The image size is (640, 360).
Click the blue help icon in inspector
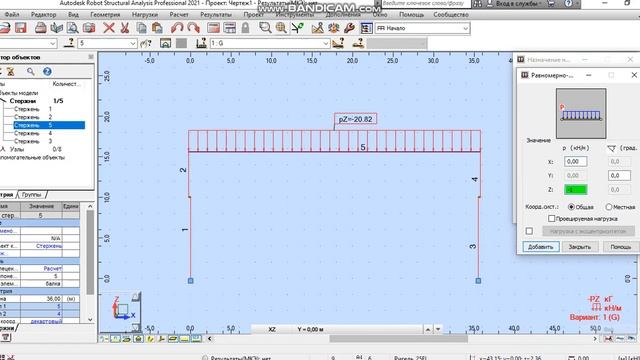pyautogui.click(x=47, y=71)
